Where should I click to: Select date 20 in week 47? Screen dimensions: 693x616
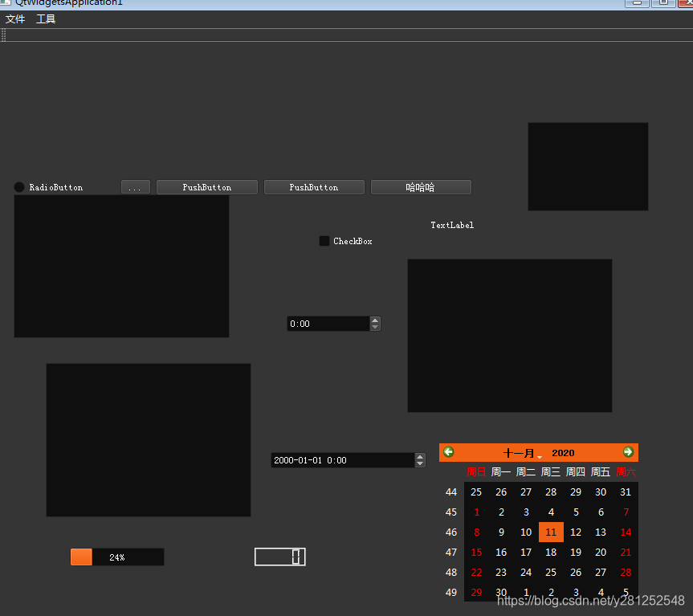click(x=601, y=553)
